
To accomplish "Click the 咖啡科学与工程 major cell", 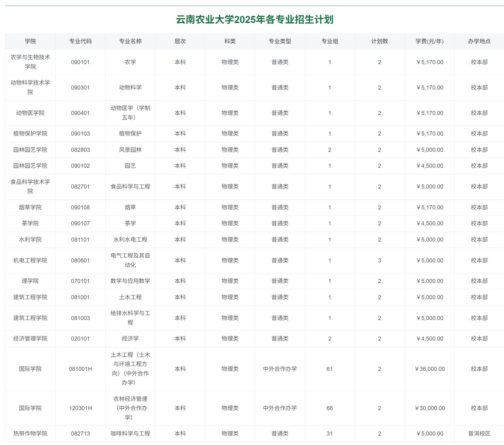I will pyautogui.click(x=130, y=434).
